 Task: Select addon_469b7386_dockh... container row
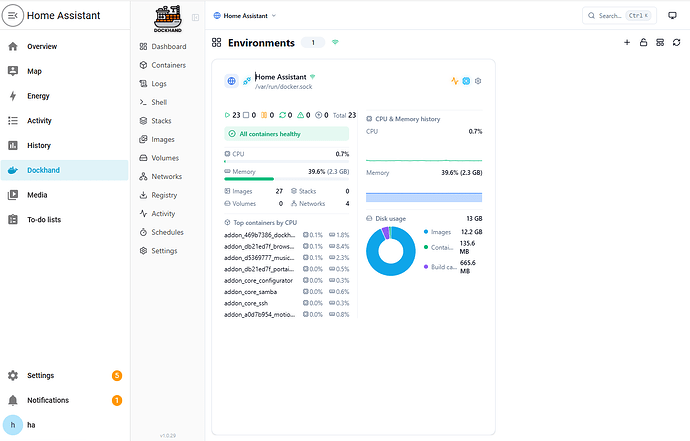point(286,235)
